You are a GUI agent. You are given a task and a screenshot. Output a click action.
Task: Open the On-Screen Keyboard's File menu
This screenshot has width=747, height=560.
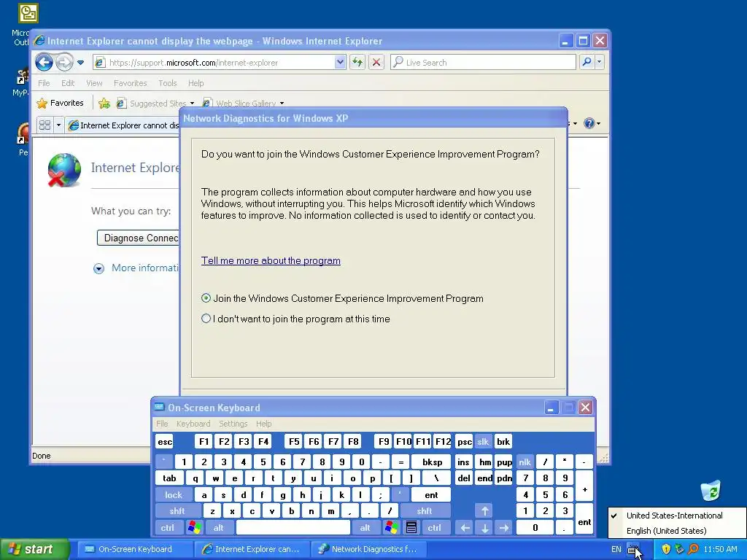coord(162,424)
